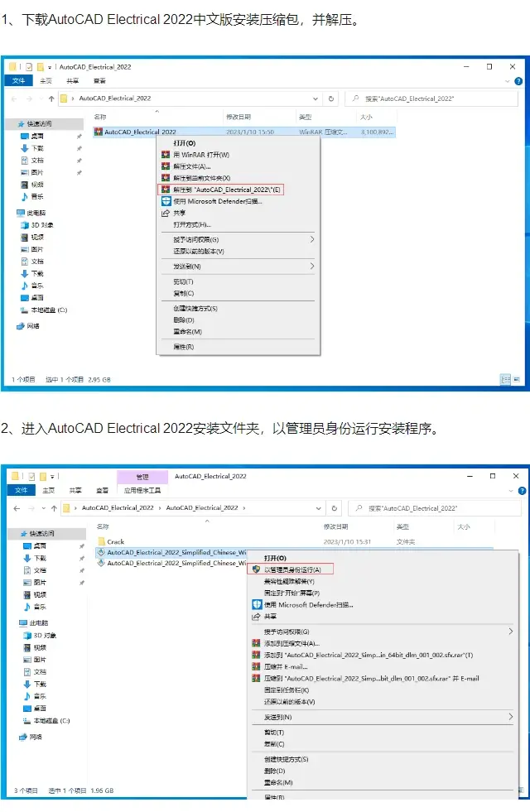Choose 属性(R) in upper context menu
The image size is (530, 812).
183,347
